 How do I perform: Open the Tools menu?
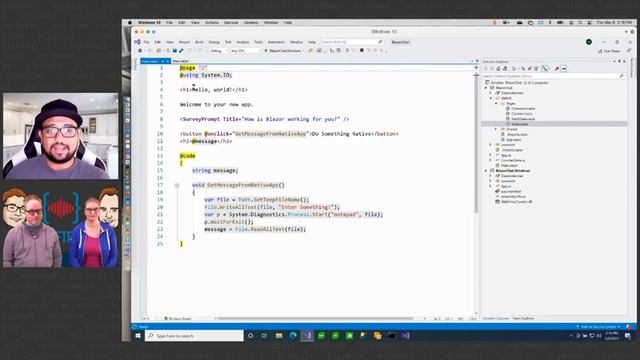click(x=258, y=42)
